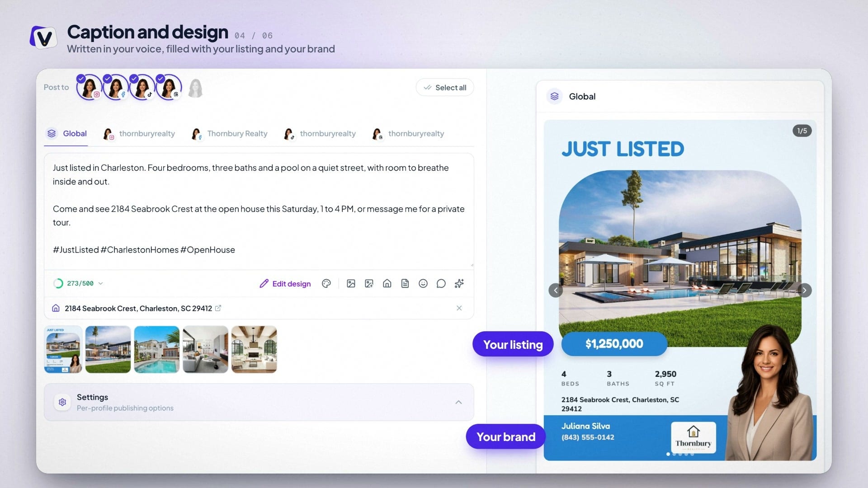Screen dimensions: 868x488
Task: Open the emoji picker smiley icon
Action: click(423, 283)
